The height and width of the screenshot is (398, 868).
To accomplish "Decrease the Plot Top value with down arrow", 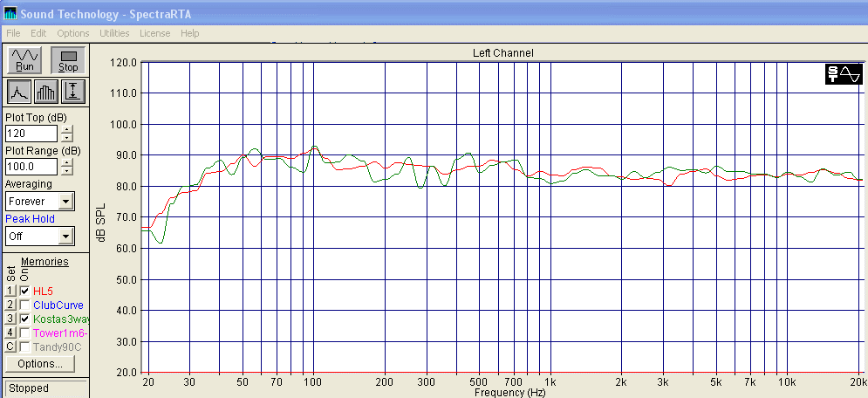I will (66, 137).
